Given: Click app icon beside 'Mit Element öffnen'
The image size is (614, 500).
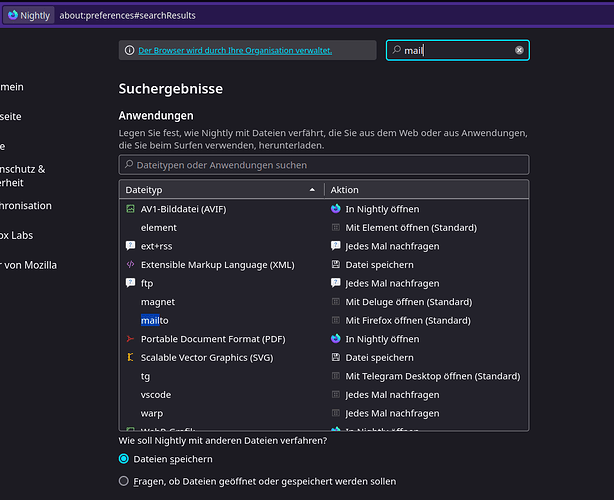Looking at the screenshot, I should click(336, 227).
